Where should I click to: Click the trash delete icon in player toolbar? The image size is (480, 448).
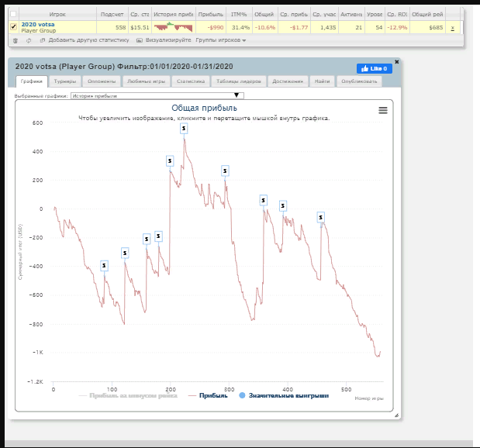coord(16,40)
